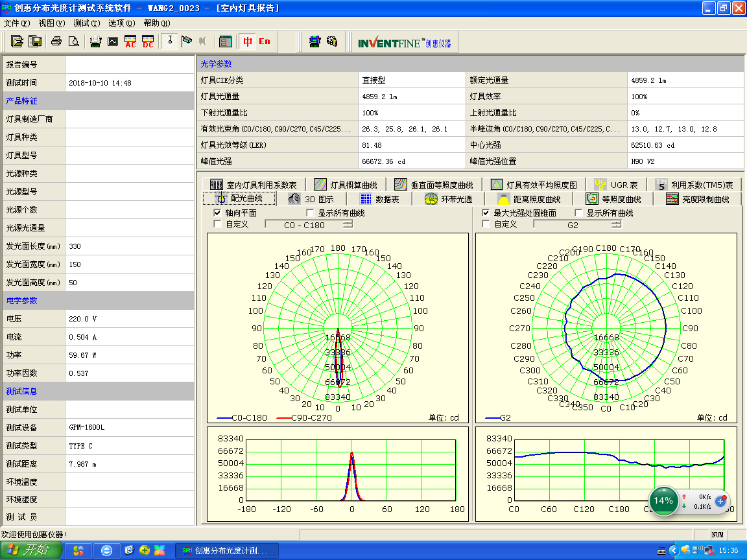Click the 14% green floating indicator
This screenshot has height=560, width=747.
[663, 501]
